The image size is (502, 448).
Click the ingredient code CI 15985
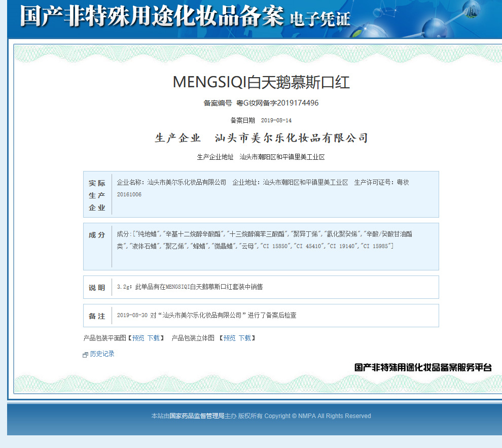[376, 246]
